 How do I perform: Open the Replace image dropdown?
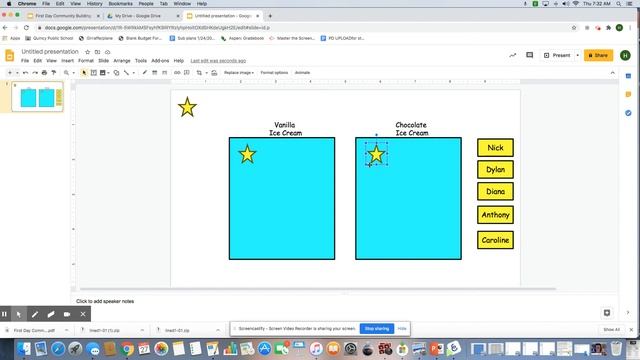(239, 73)
